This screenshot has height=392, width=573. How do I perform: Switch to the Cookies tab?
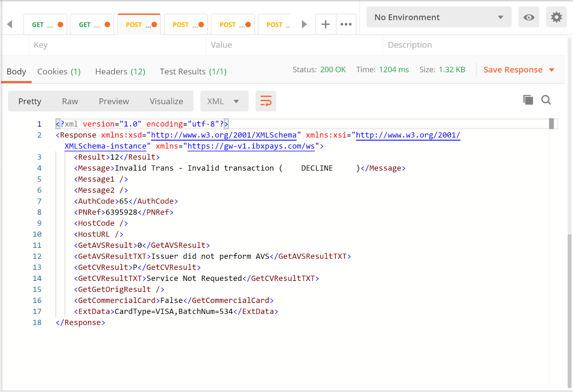(59, 72)
